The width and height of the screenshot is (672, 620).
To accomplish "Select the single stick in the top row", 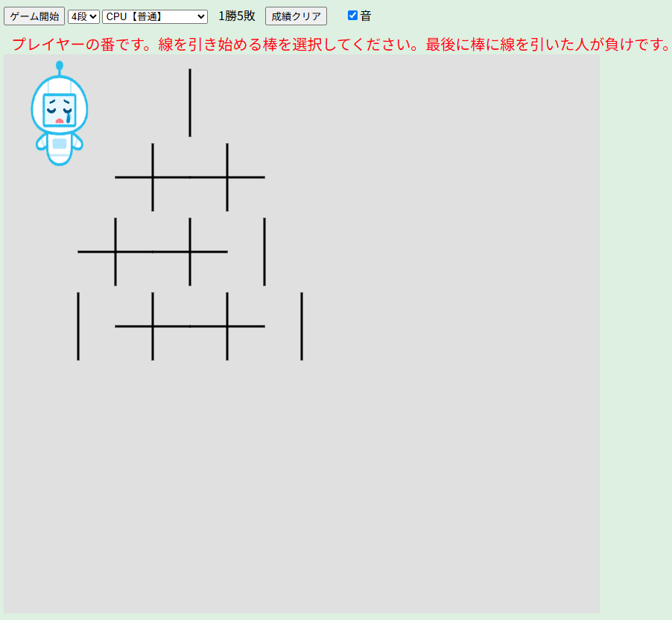I will click(x=190, y=103).
